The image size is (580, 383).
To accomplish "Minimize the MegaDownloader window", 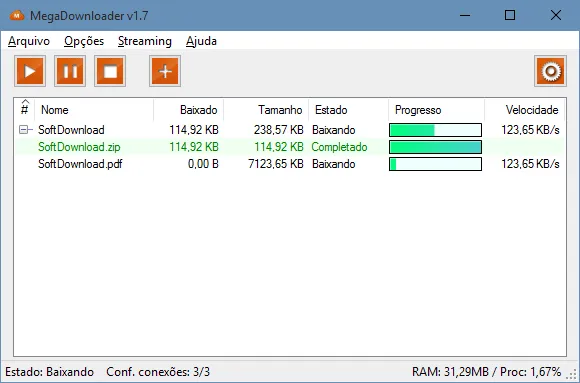I will pyautogui.click(x=465, y=16).
